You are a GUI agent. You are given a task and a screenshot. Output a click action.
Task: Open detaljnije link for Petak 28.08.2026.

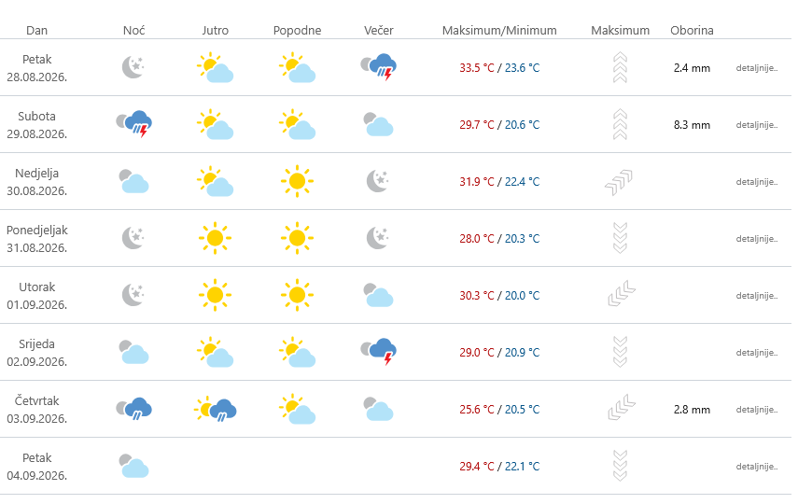tap(757, 68)
